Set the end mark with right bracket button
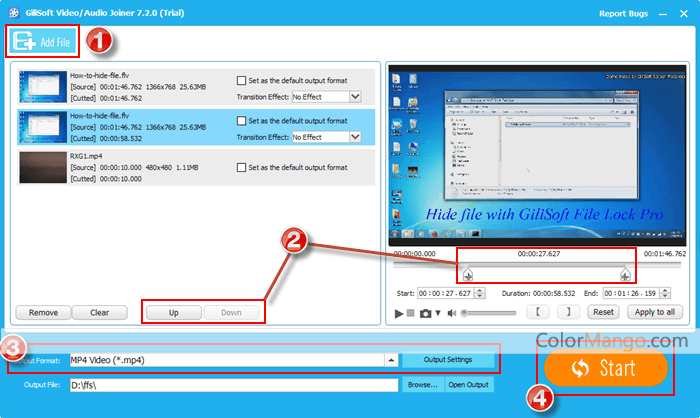 (566, 313)
